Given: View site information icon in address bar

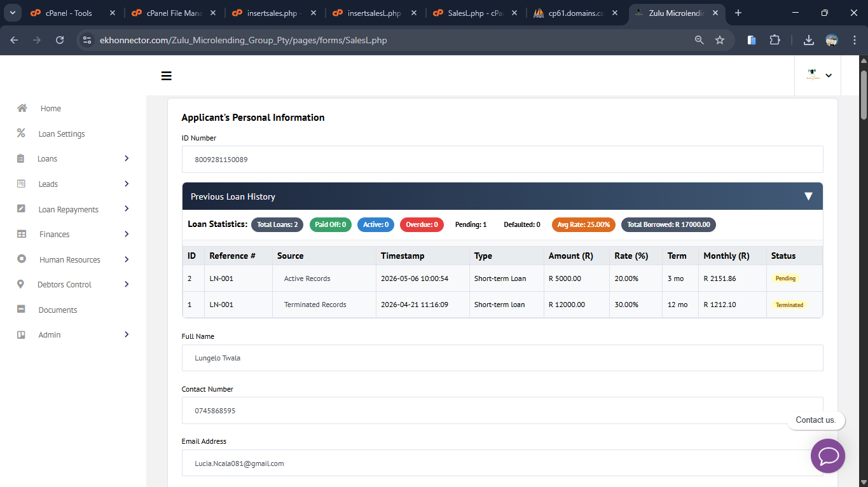Looking at the screenshot, I should click(87, 40).
